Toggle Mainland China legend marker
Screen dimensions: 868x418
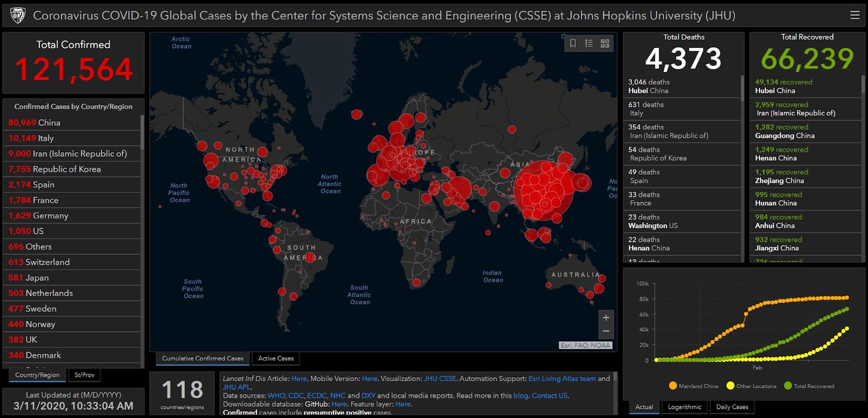[x=673, y=386]
